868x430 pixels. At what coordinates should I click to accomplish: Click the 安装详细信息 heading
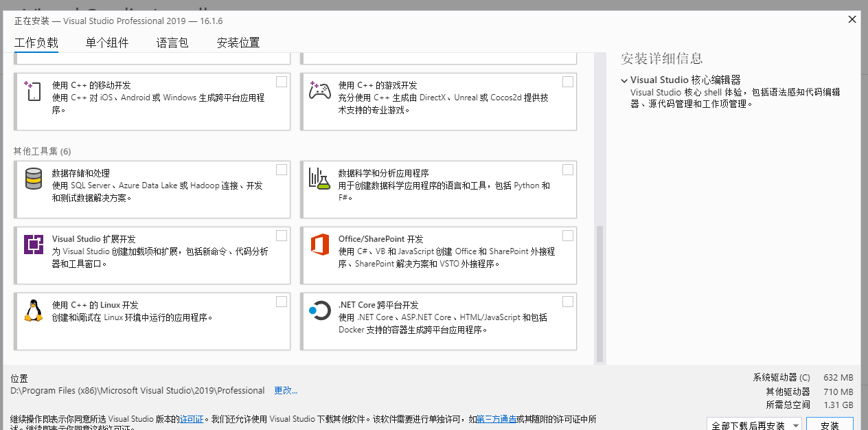[662, 58]
